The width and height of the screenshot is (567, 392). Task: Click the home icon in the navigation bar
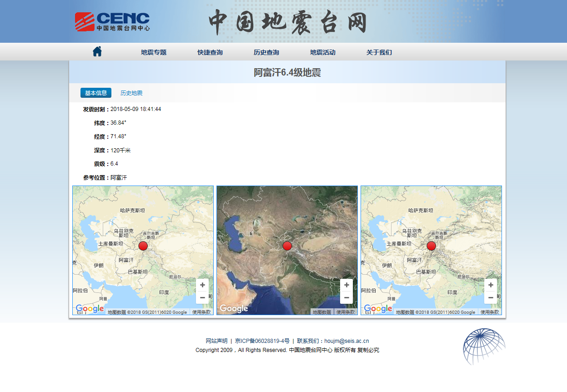(x=97, y=51)
